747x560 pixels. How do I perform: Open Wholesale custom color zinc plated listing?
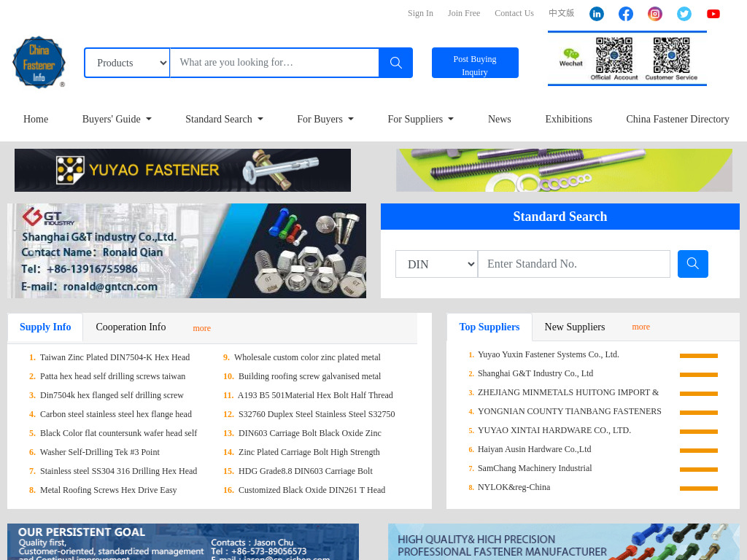coord(307,357)
